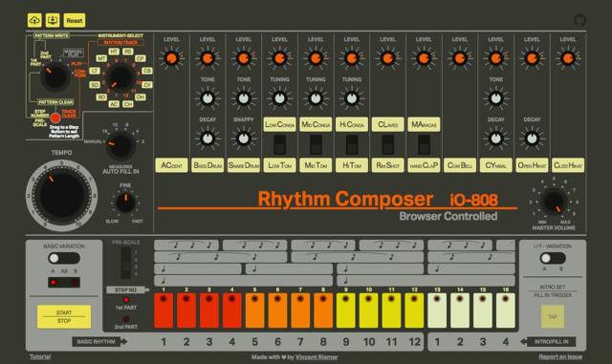
Task: Click the Instrument-Select knob
Action: [120, 77]
